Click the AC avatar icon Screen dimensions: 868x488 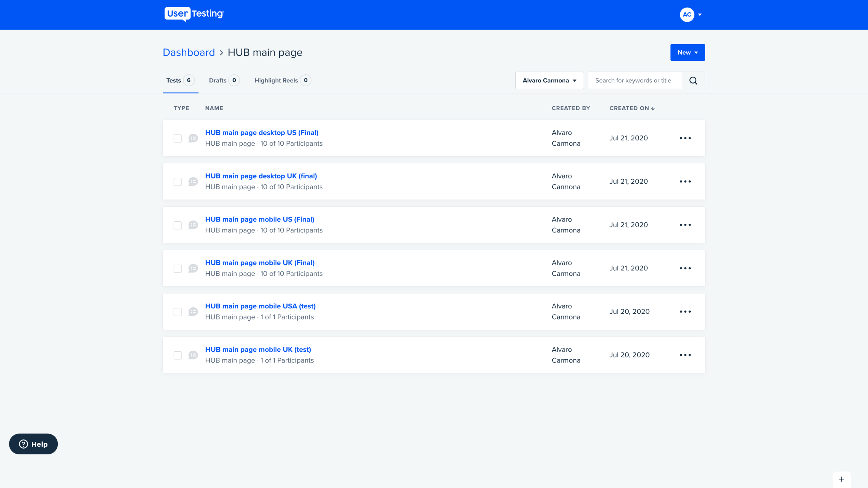click(687, 15)
